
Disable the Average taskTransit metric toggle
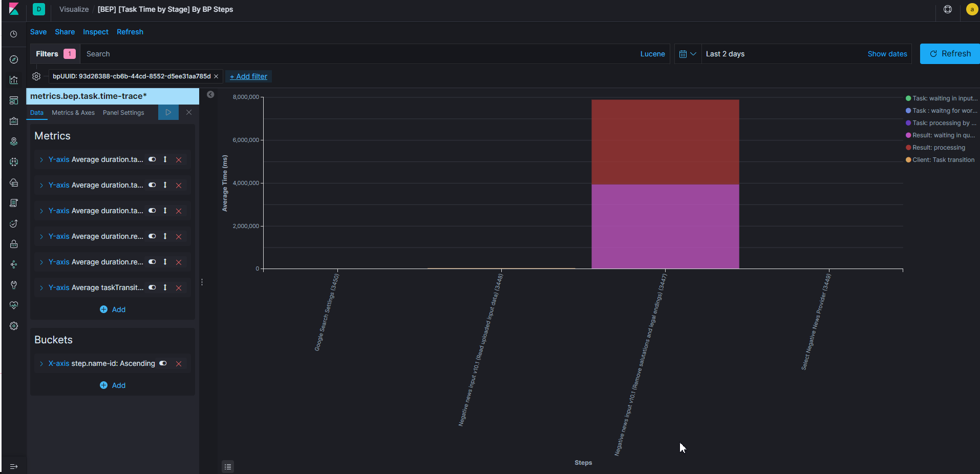pyautogui.click(x=152, y=287)
